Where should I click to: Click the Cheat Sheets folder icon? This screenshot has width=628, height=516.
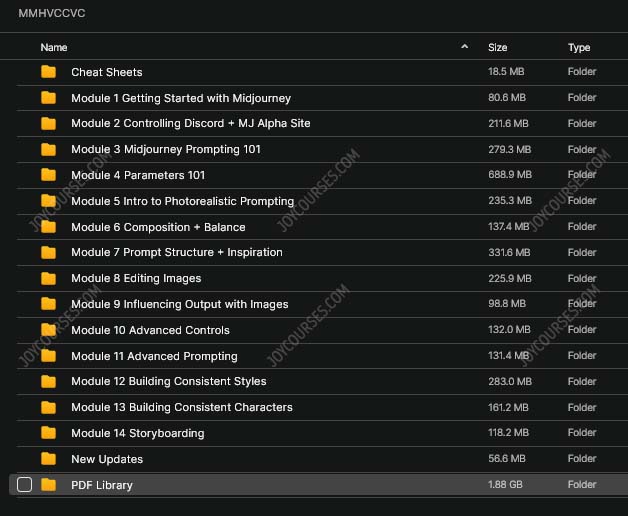click(x=48, y=72)
